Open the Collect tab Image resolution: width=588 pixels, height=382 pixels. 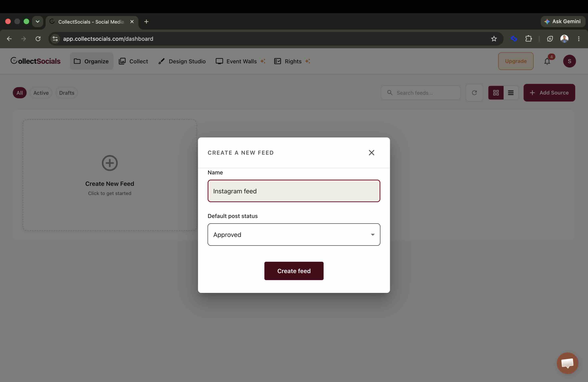pos(133,61)
